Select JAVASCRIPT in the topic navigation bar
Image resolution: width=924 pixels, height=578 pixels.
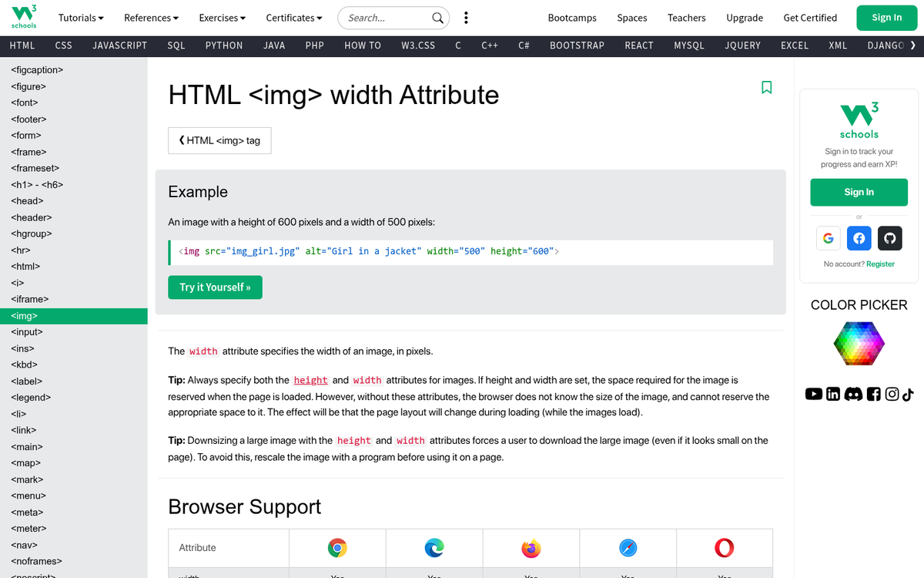pyautogui.click(x=119, y=45)
